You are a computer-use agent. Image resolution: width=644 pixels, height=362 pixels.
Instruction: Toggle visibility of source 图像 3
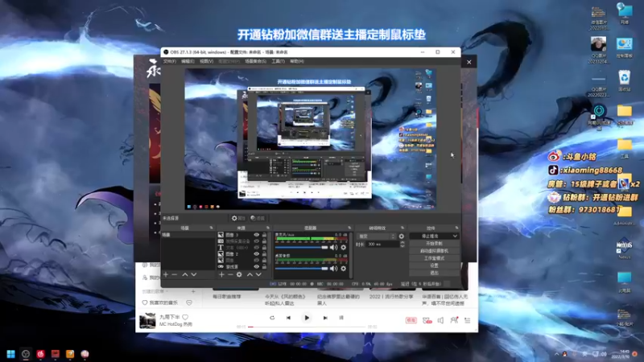click(256, 235)
